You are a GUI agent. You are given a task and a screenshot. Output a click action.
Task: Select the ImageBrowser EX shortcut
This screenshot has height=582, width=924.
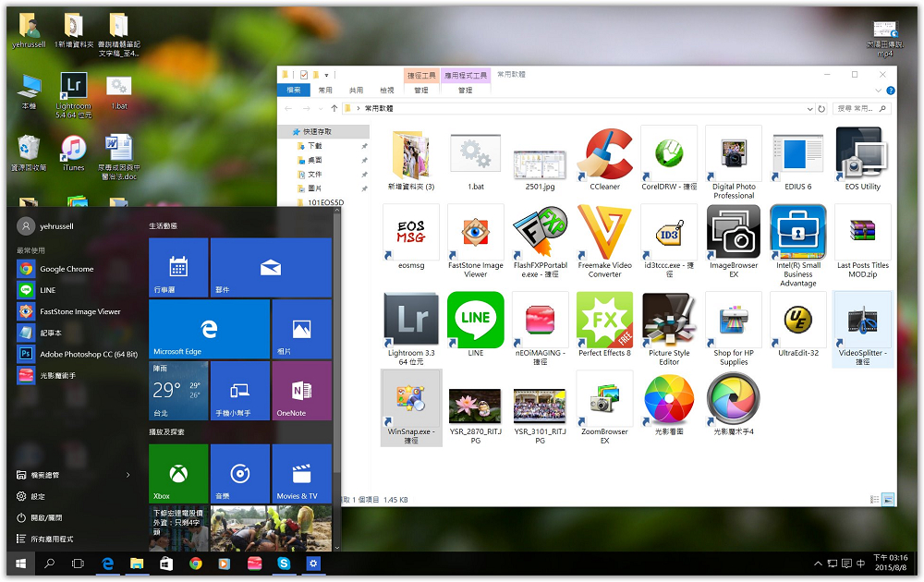pyautogui.click(x=734, y=241)
